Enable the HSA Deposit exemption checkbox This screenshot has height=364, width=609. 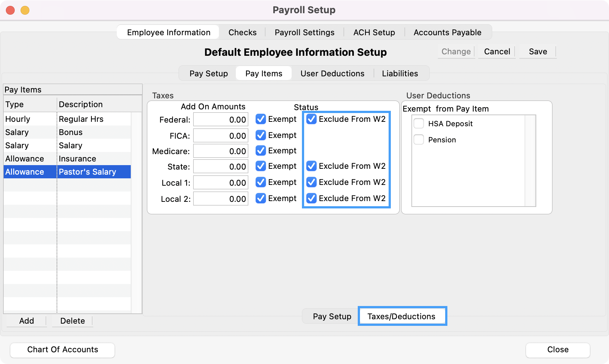click(x=419, y=124)
